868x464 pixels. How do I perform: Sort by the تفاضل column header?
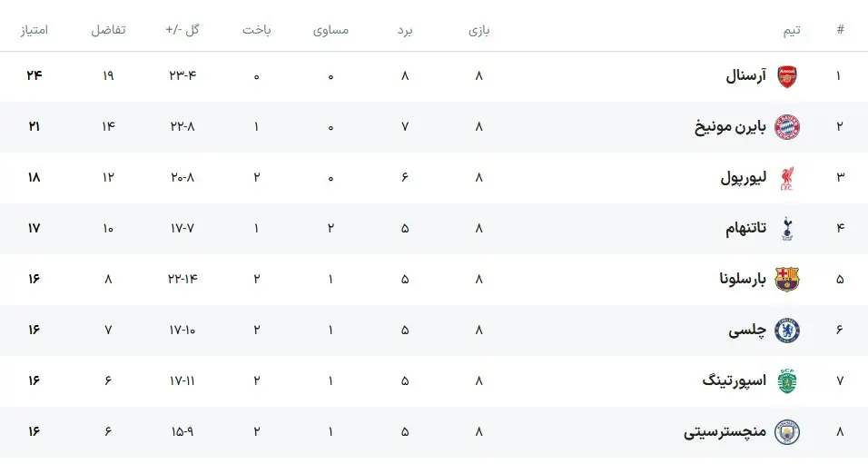coord(108,29)
